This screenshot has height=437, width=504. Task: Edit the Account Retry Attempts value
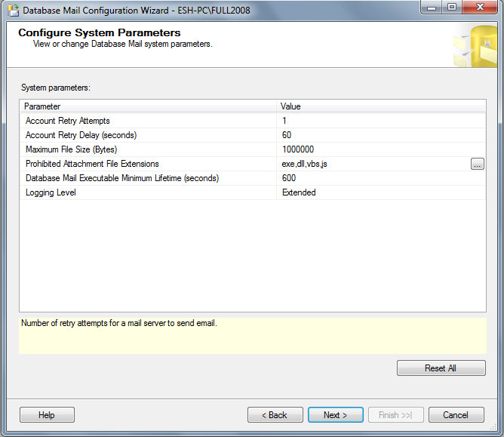(x=377, y=121)
